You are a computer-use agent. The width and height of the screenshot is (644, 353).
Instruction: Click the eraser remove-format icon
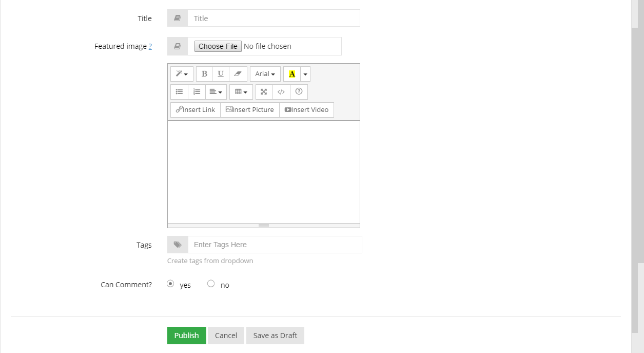point(238,74)
